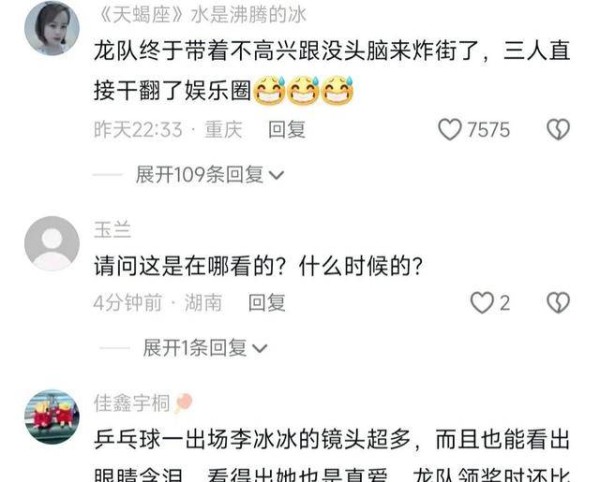Like the comment with 7575 likes

[x=450, y=129]
